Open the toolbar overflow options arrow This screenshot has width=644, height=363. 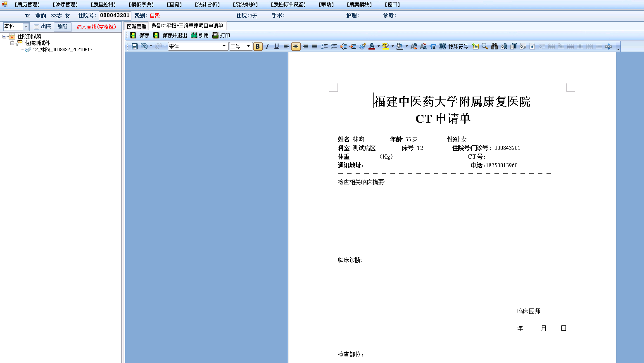618,48
